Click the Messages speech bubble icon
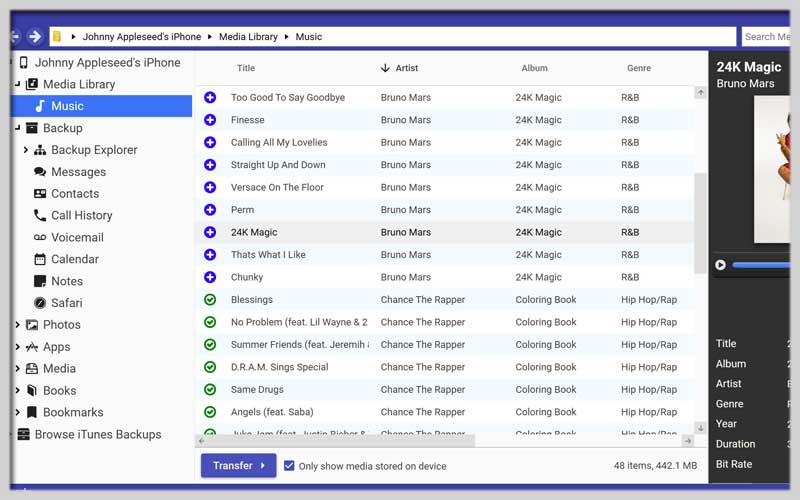 [x=40, y=171]
